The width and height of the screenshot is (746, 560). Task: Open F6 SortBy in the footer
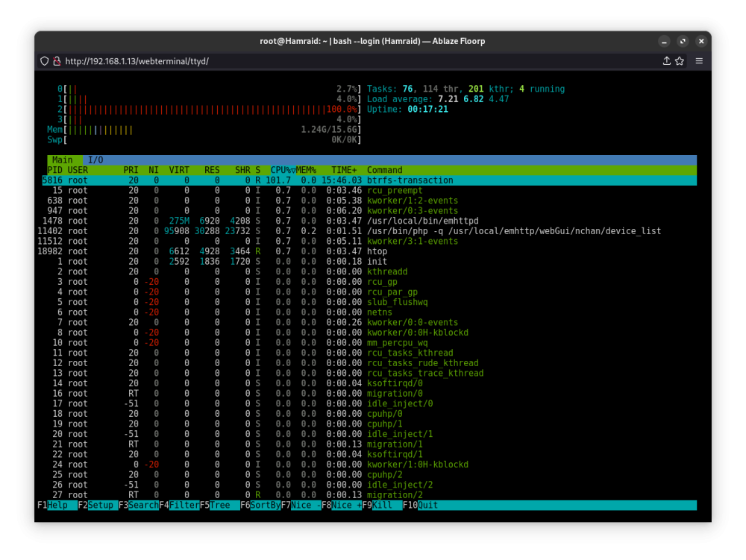(260, 506)
